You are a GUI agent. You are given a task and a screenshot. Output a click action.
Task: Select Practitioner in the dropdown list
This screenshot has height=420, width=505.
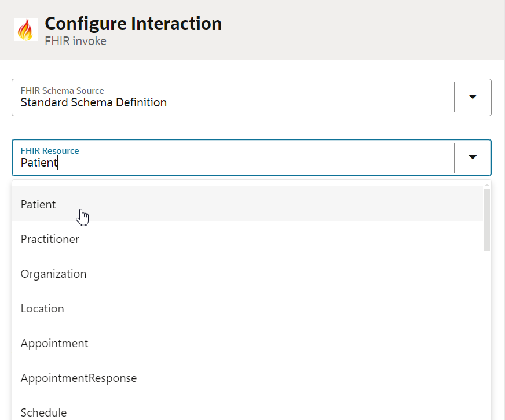50,239
